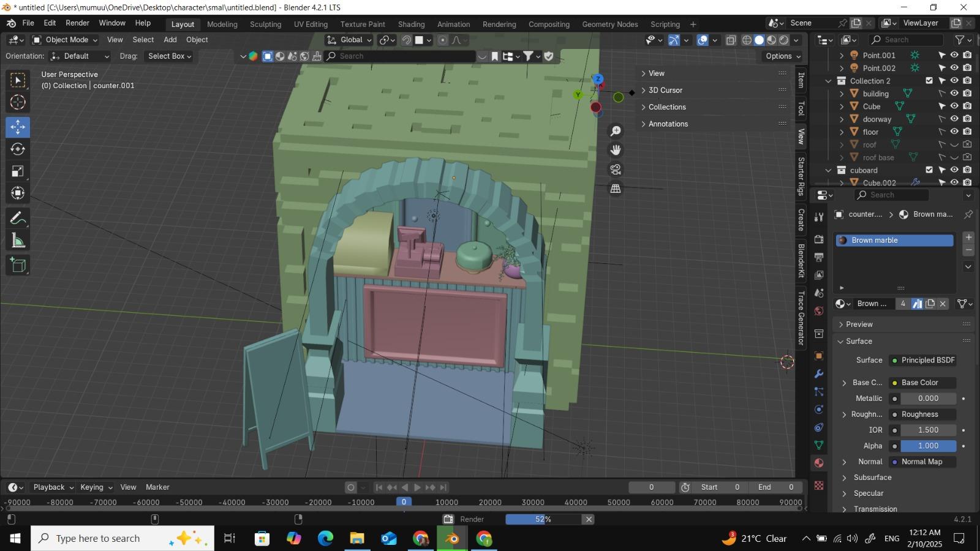Open the Texture properties checker tab
This screenshot has height=551, width=980.
(x=819, y=485)
